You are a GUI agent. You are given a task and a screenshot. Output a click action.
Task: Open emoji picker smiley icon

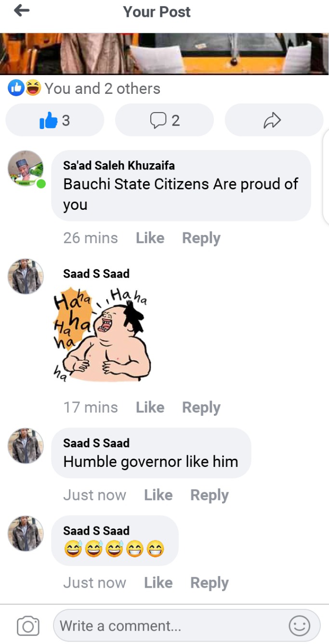[299, 626]
